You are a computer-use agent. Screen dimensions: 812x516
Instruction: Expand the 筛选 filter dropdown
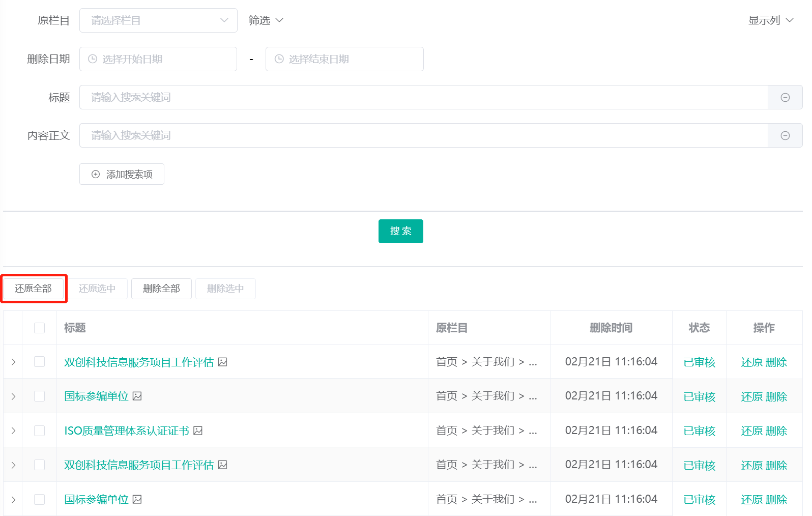click(266, 20)
